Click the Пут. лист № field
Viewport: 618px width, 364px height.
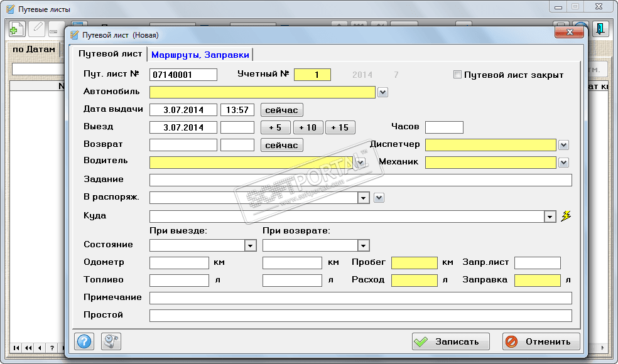[183, 75]
